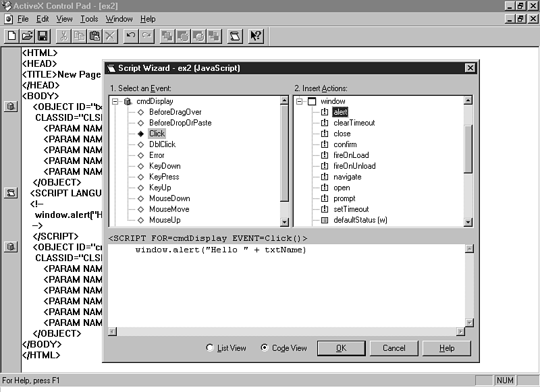Select the Click event in event list

[x=157, y=134]
